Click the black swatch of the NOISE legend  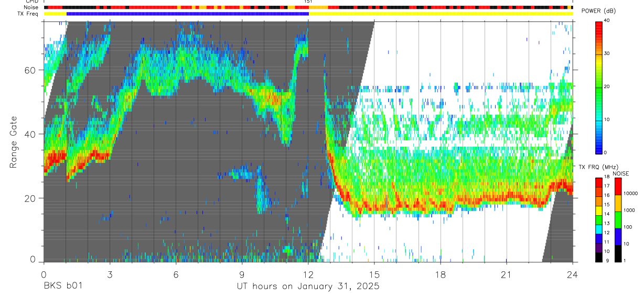click(618, 254)
